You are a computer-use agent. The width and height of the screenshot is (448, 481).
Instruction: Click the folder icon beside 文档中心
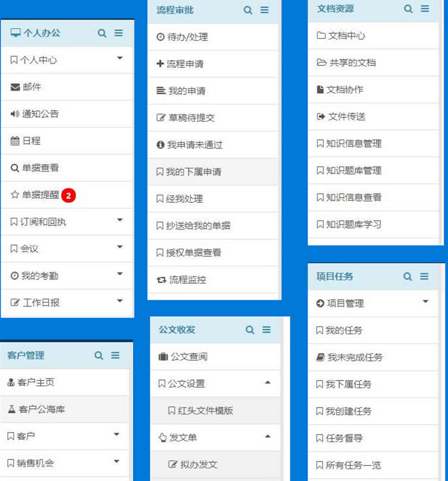click(321, 35)
